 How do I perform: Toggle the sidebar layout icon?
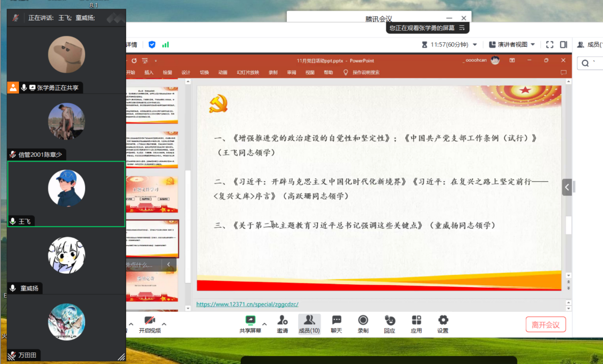coord(564,45)
